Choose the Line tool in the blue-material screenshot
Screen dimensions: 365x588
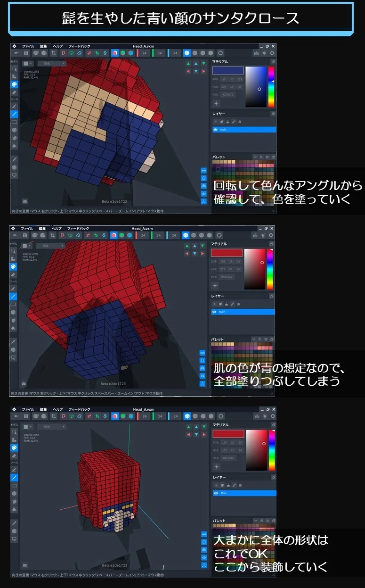click(14, 114)
